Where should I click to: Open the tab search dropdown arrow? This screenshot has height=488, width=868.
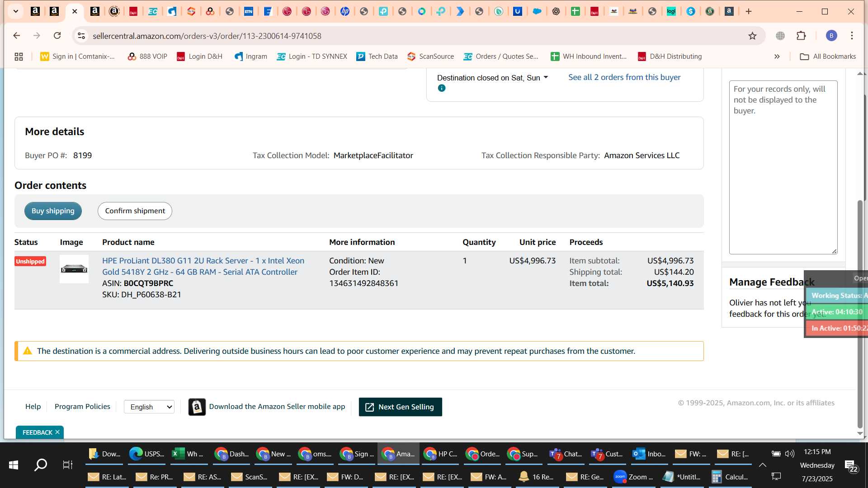[16, 11]
